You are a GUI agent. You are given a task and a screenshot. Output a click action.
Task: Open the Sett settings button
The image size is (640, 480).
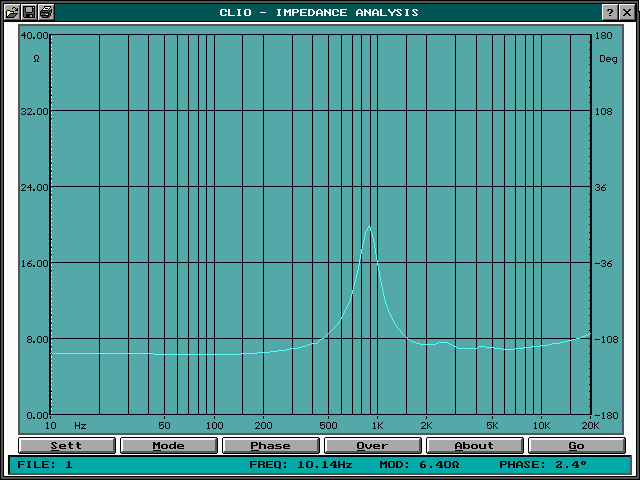[x=67, y=445]
